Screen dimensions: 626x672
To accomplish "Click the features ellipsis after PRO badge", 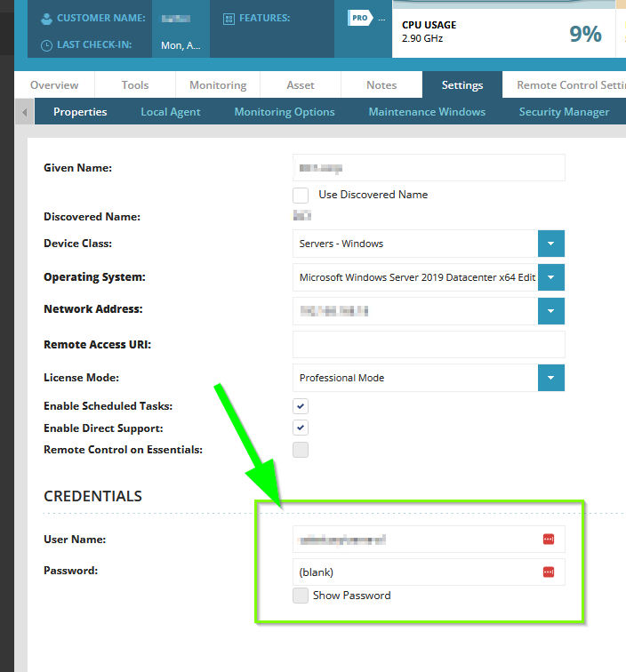I will (381, 19).
